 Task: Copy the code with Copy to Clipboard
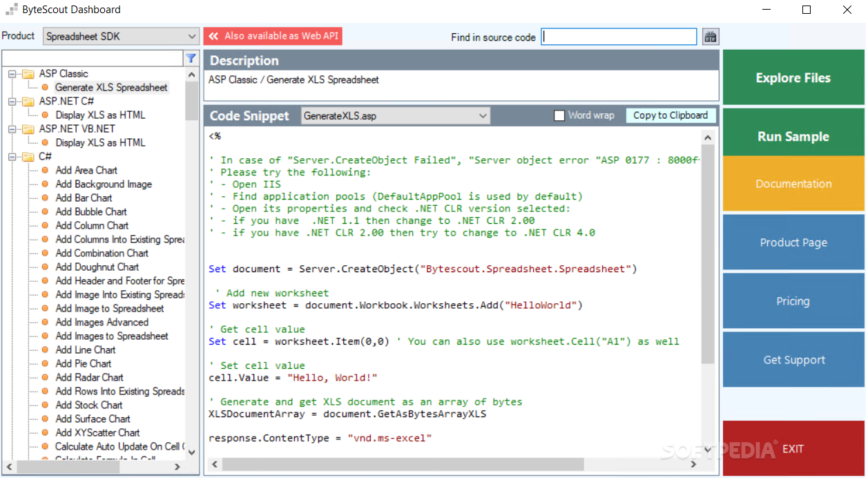[x=671, y=115]
